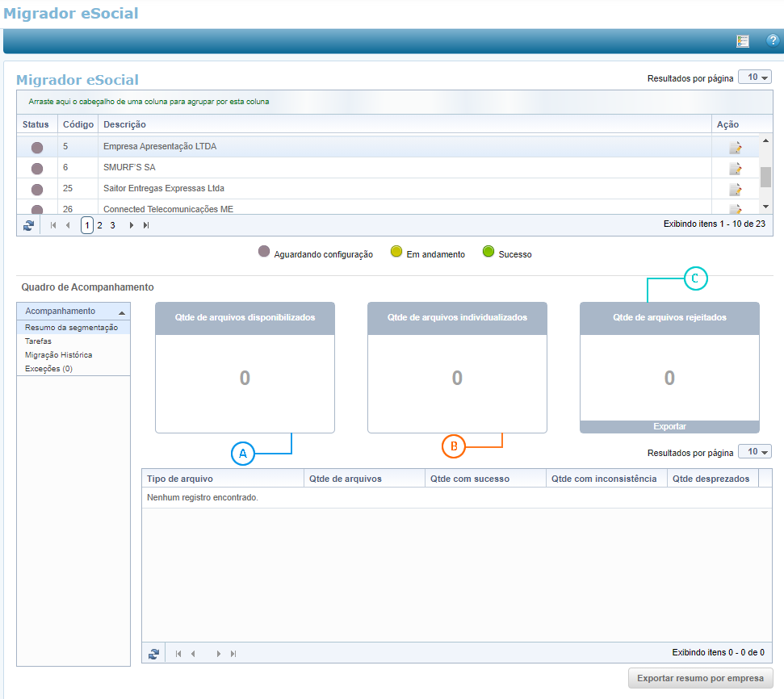
Task: Open edit action for Saitor Entregas Expressas
Action: pyautogui.click(x=735, y=190)
